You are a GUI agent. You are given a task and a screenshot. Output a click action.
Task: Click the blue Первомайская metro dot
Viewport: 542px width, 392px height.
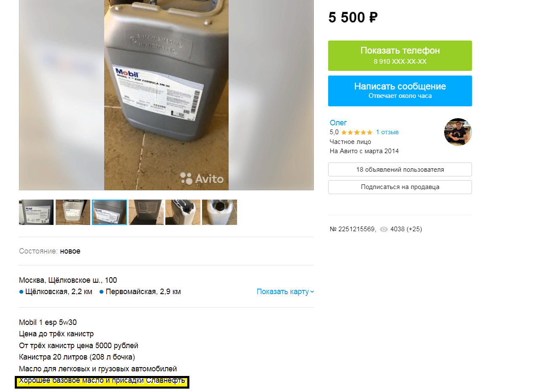click(x=102, y=292)
